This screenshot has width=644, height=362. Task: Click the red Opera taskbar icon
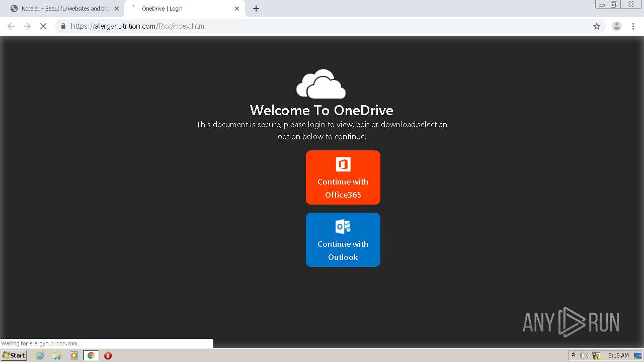tap(108, 355)
